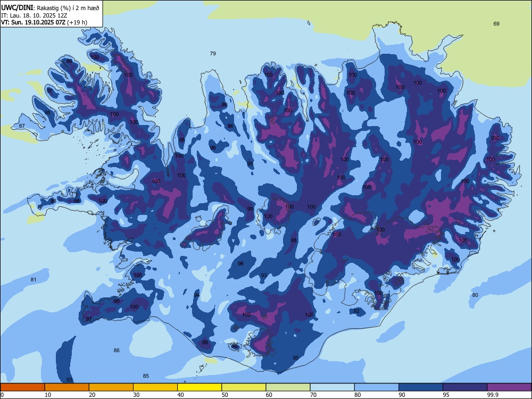Click the light green 60–70 legend swatch

(288, 387)
